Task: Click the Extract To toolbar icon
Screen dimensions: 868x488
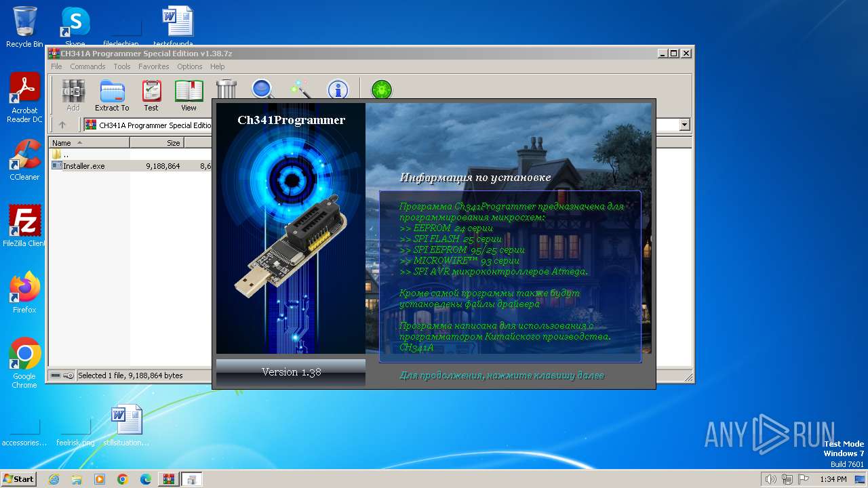Action: click(x=112, y=96)
